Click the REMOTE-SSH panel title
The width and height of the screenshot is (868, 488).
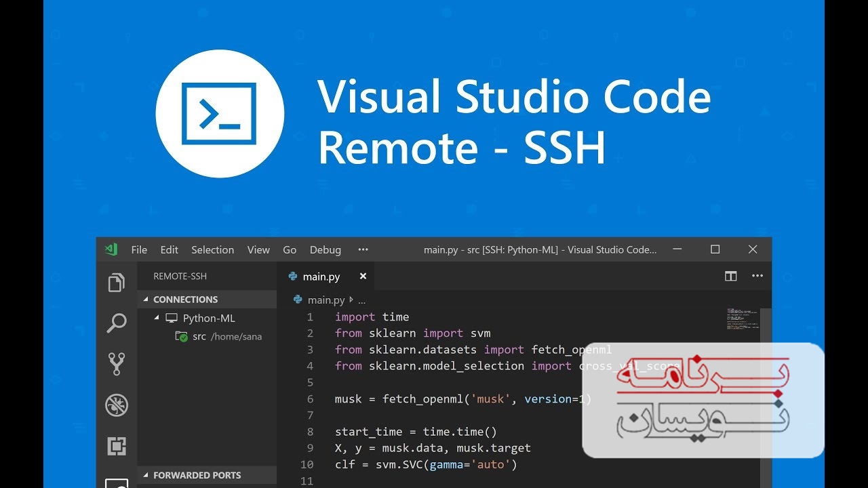180,276
